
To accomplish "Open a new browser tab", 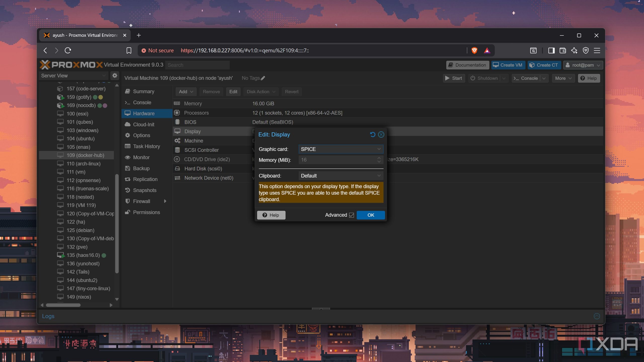I will 139,35.
